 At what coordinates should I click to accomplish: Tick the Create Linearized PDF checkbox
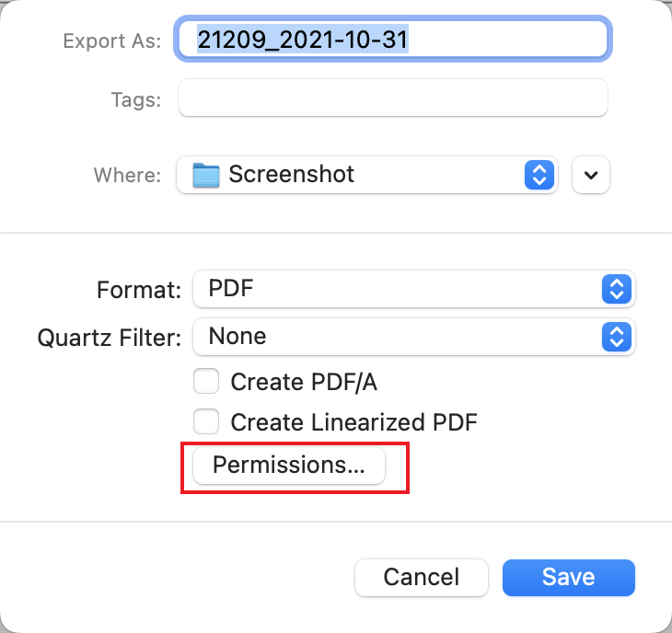click(206, 422)
